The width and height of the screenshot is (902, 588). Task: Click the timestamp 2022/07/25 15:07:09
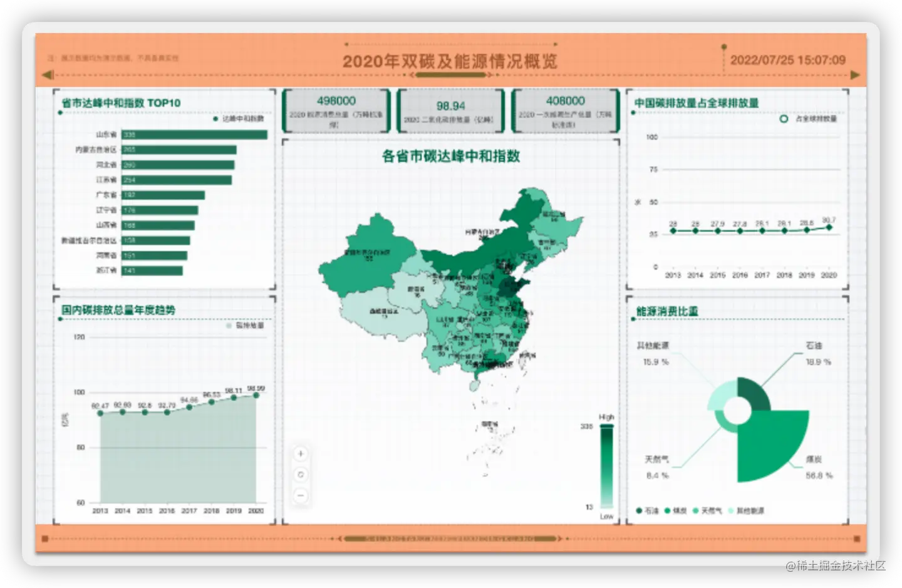(x=787, y=60)
